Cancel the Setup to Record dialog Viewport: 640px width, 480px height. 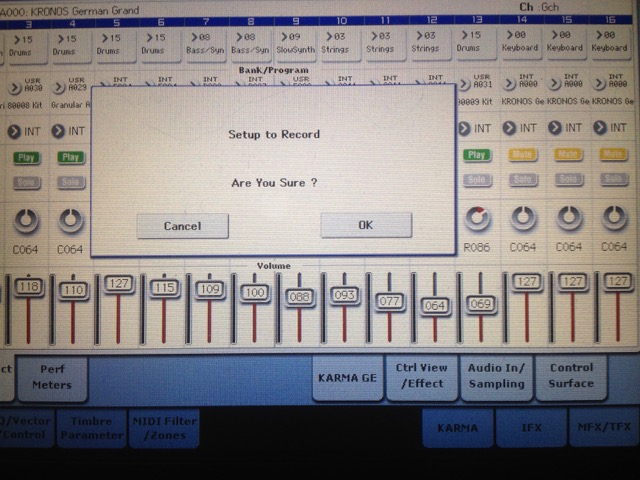click(x=182, y=226)
